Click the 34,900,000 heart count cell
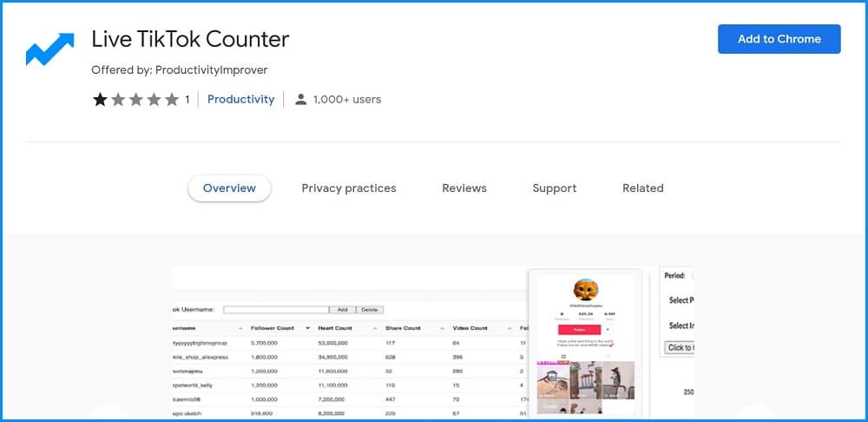This screenshot has height=422, width=868. pyautogui.click(x=332, y=357)
